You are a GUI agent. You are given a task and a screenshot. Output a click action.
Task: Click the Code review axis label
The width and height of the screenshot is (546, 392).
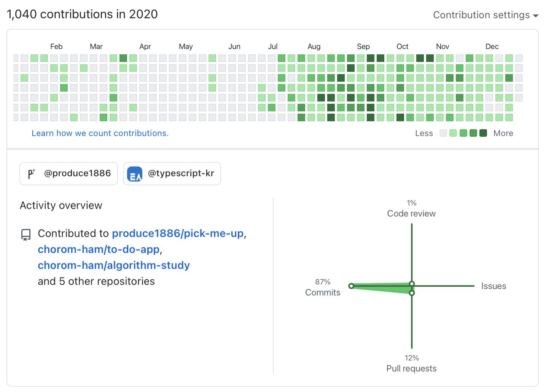[x=411, y=214]
